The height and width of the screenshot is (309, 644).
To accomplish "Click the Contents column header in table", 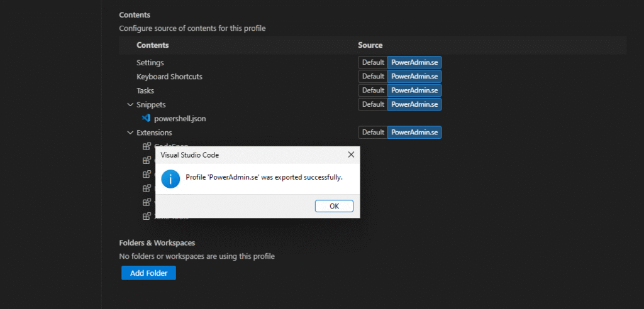I will (x=153, y=45).
